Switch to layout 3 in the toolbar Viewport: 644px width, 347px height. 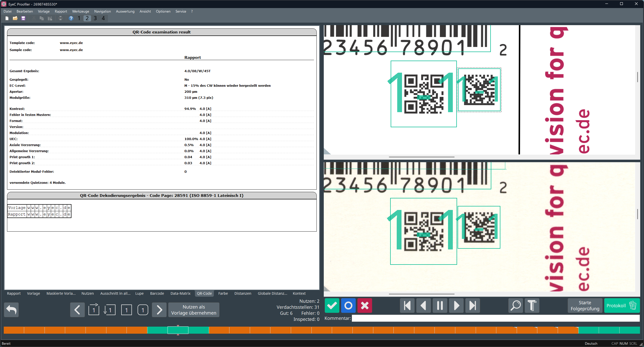pos(95,18)
